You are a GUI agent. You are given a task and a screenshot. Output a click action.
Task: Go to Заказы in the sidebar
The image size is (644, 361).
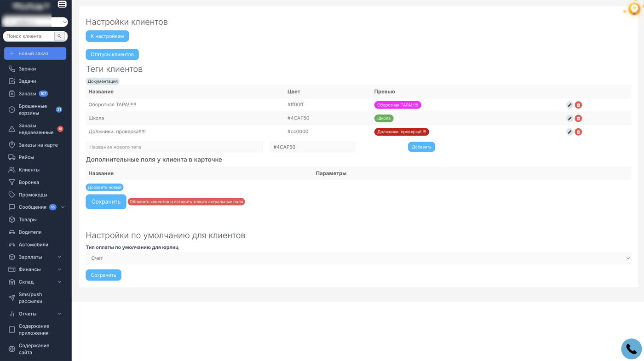tap(27, 94)
